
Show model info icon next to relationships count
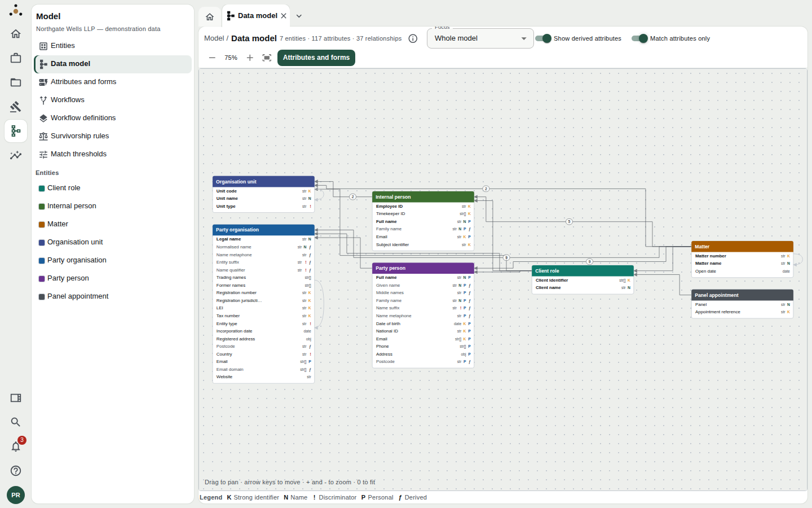click(413, 38)
